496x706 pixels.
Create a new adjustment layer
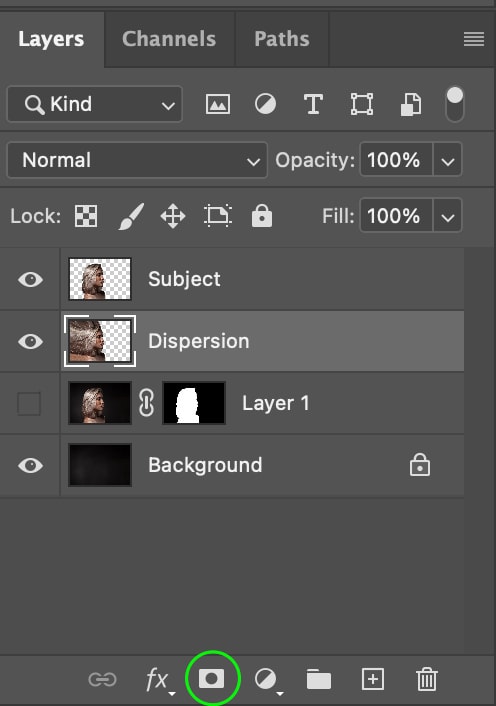[x=267, y=679]
